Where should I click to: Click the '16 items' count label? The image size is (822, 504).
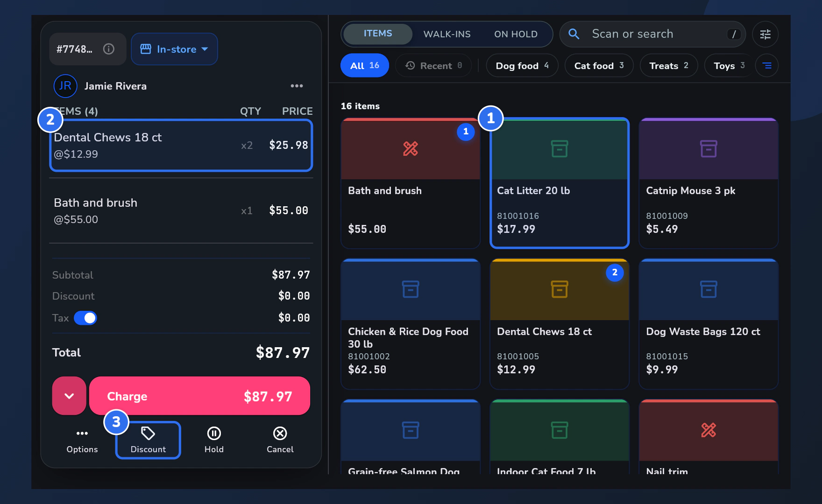[360, 106]
